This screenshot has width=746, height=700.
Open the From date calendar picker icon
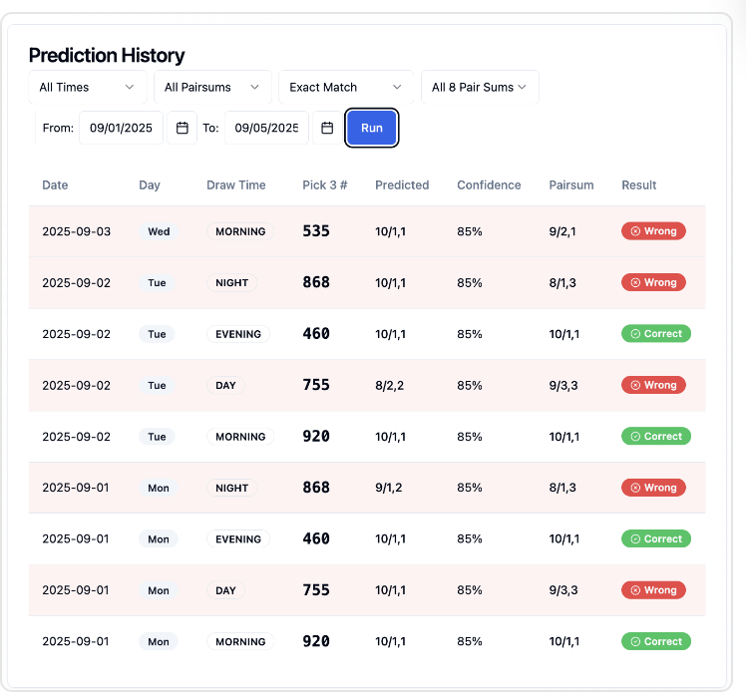[x=183, y=128]
